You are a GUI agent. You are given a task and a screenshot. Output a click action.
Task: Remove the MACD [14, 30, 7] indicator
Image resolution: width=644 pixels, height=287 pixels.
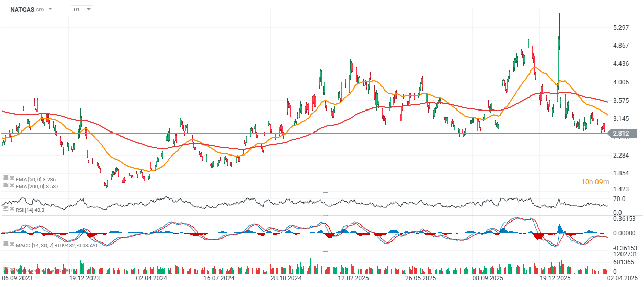click(12, 244)
